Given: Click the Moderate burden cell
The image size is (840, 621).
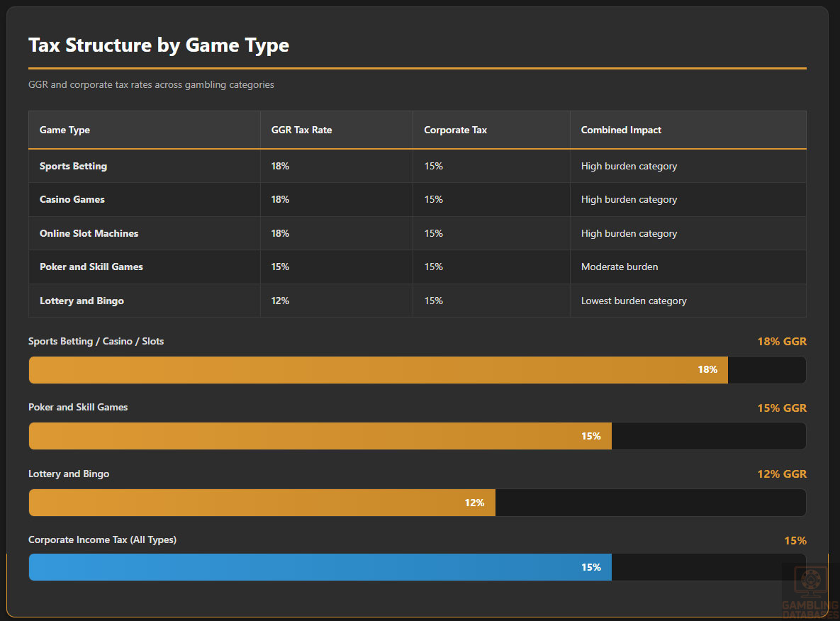Looking at the screenshot, I should pyautogui.click(x=620, y=267).
